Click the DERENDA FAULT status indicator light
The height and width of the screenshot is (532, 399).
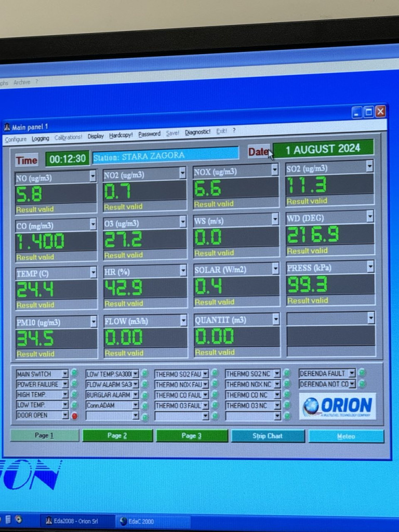[x=362, y=373]
